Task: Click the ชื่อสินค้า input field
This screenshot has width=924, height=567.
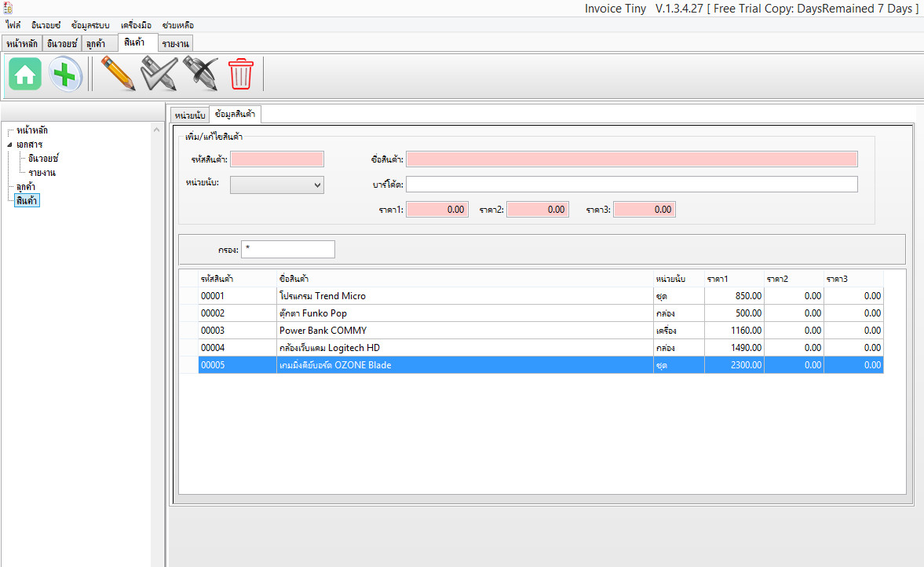Action: point(632,159)
